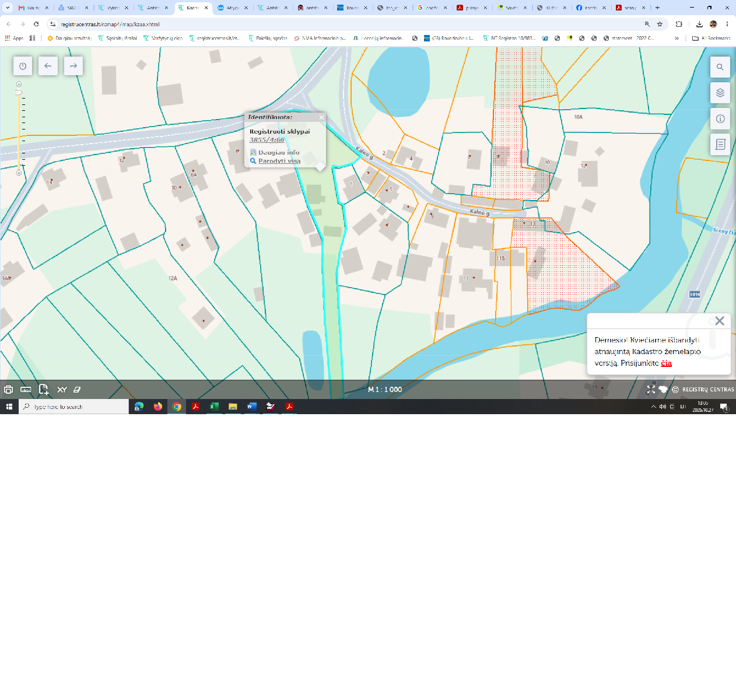Viewport: 736px width, 700px height.
Task: Open Excel from the taskbar
Action: [x=214, y=407]
